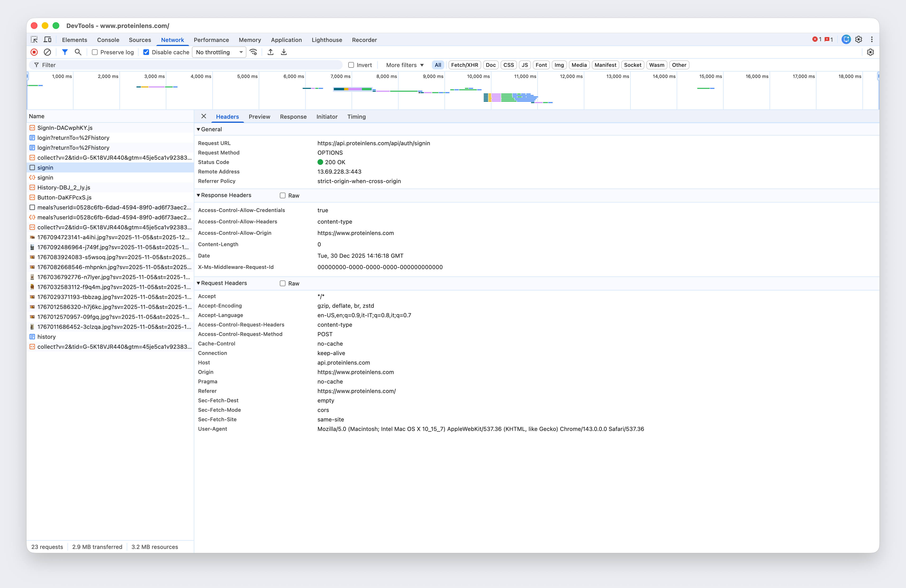This screenshot has height=588, width=906.
Task: Export recording with the download icon
Action: coord(284,52)
